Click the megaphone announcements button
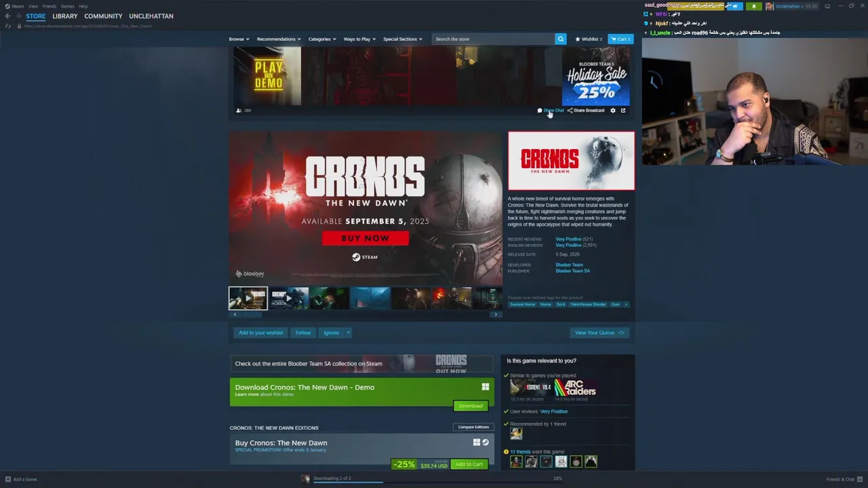The image size is (868, 488). (x=734, y=6)
